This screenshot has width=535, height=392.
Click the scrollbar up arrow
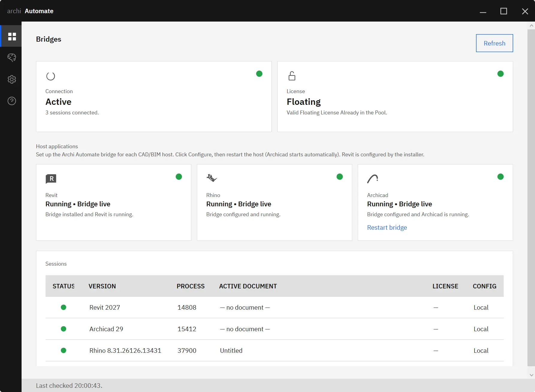pos(531,26)
